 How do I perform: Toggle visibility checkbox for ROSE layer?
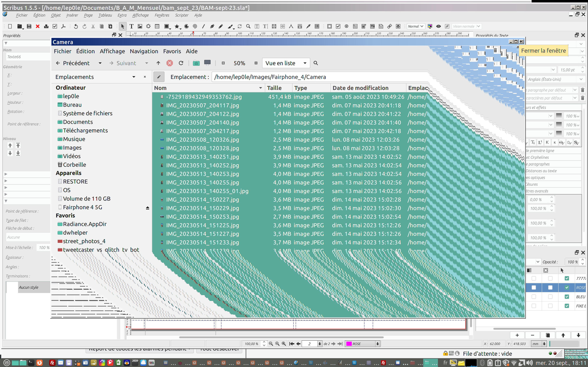click(x=567, y=287)
